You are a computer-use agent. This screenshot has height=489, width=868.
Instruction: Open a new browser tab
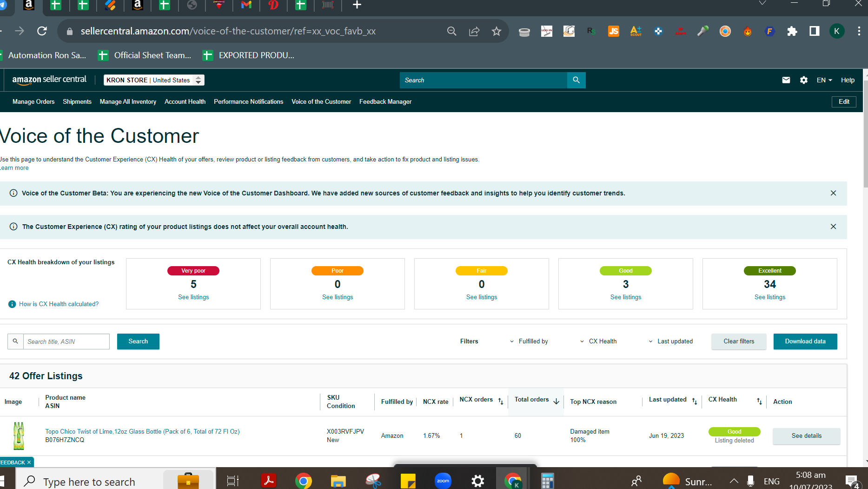(357, 5)
